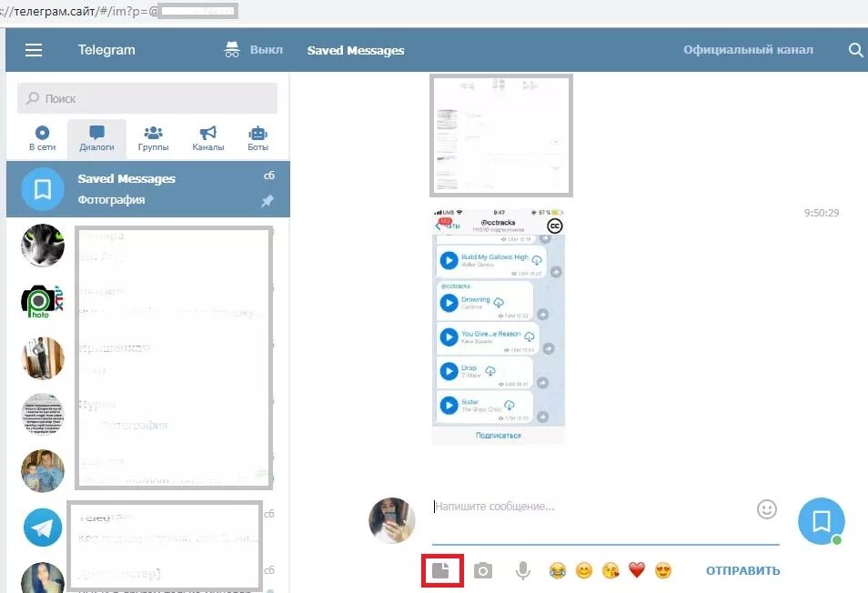Image resolution: width=868 pixels, height=593 pixels.
Task: Insert the red heart emoji
Action: coord(637,569)
